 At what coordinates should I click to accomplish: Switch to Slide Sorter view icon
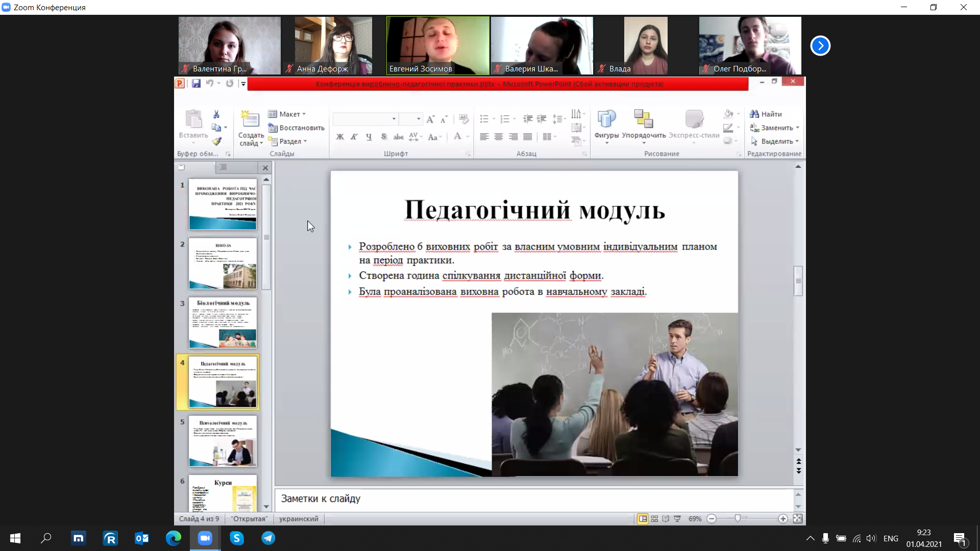tap(654, 519)
